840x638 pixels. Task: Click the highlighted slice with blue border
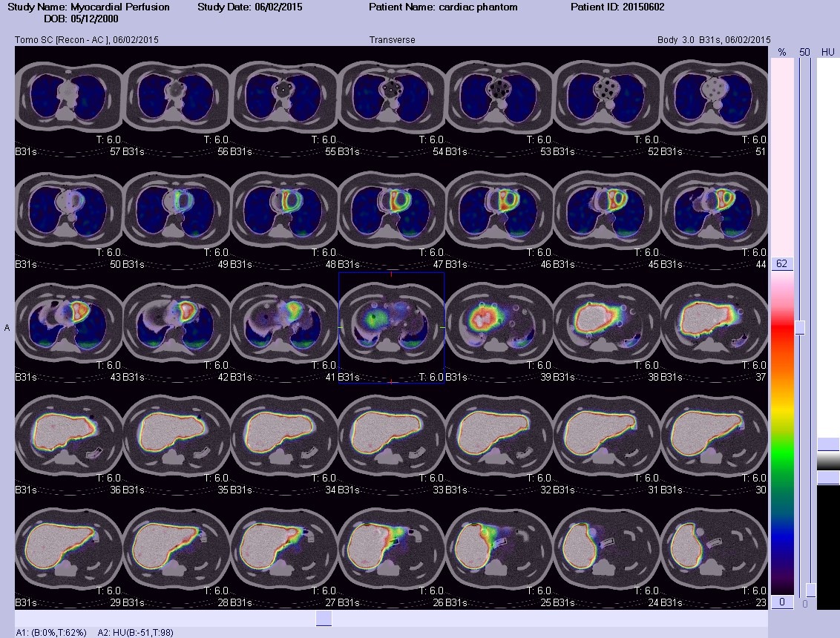(x=391, y=328)
